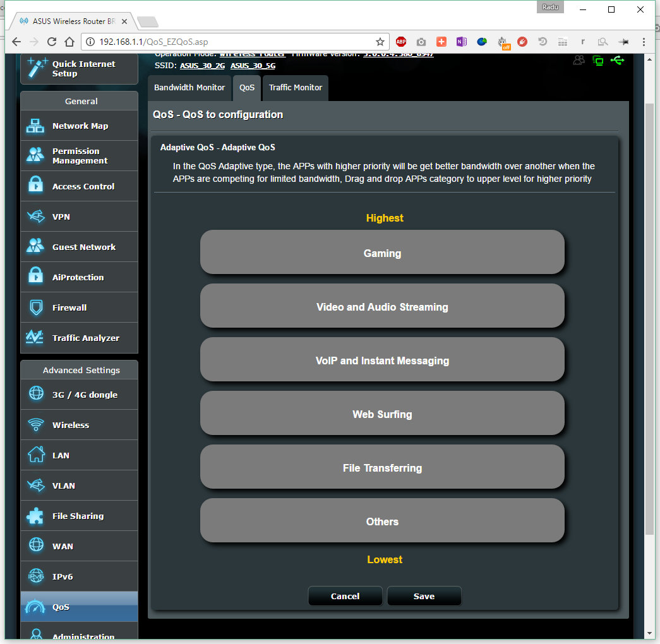Click the AiProtection lock icon
660x644 pixels.
(x=35, y=277)
